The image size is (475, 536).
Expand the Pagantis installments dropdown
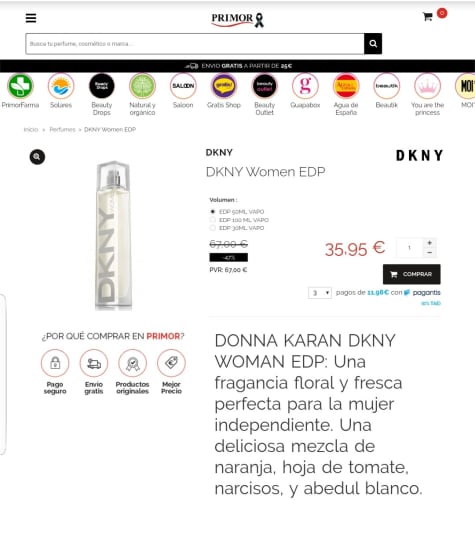point(320,293)
